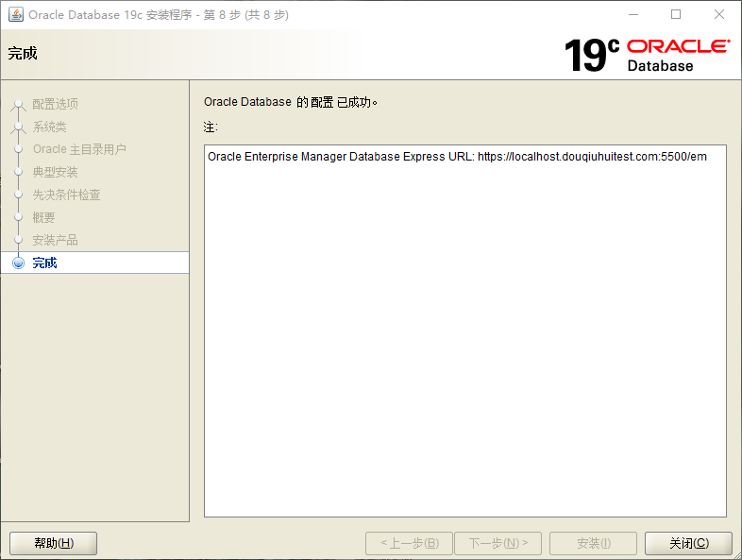Viewport: 742px width, 560px height.
Task: Click inside the notes text area
Action: click(465, 331)
